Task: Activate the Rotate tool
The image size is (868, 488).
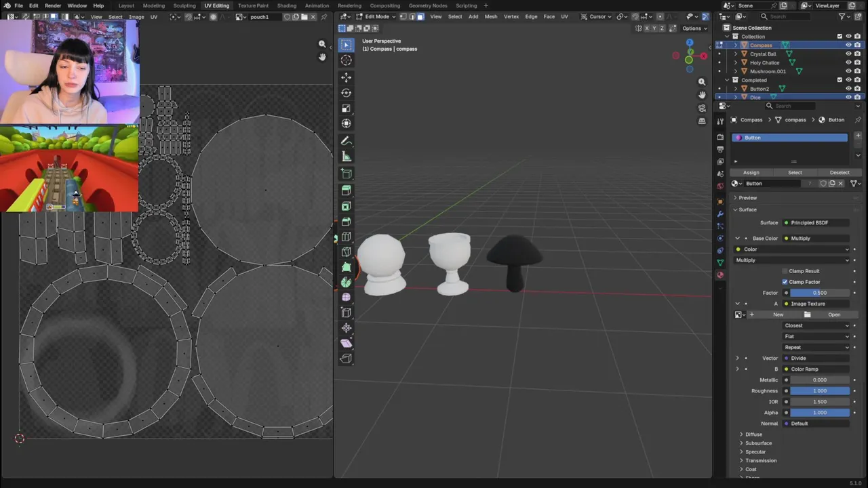Action: coord(346,93)
